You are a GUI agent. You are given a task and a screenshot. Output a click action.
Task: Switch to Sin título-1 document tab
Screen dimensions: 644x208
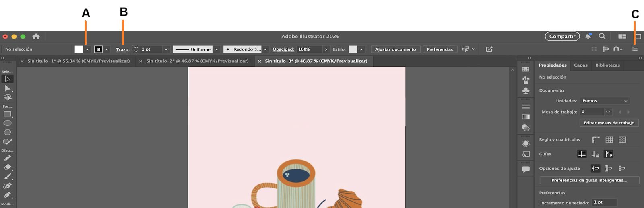point(78,61)
